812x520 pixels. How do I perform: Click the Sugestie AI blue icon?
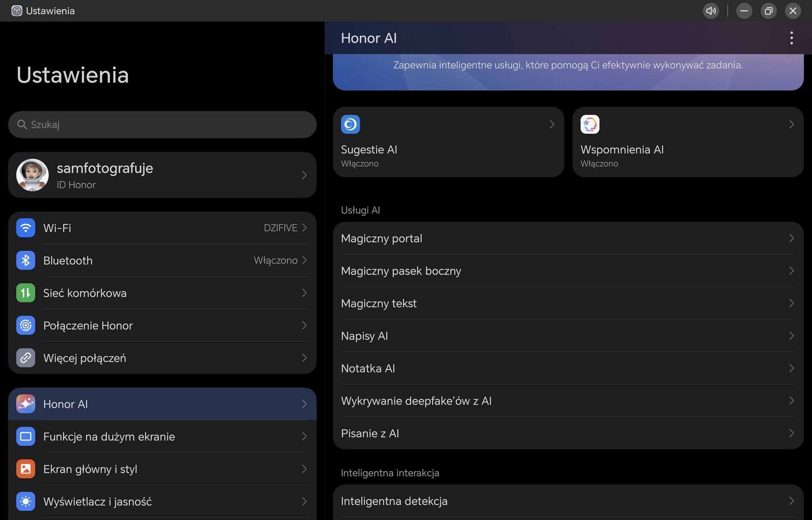[350, 124]
